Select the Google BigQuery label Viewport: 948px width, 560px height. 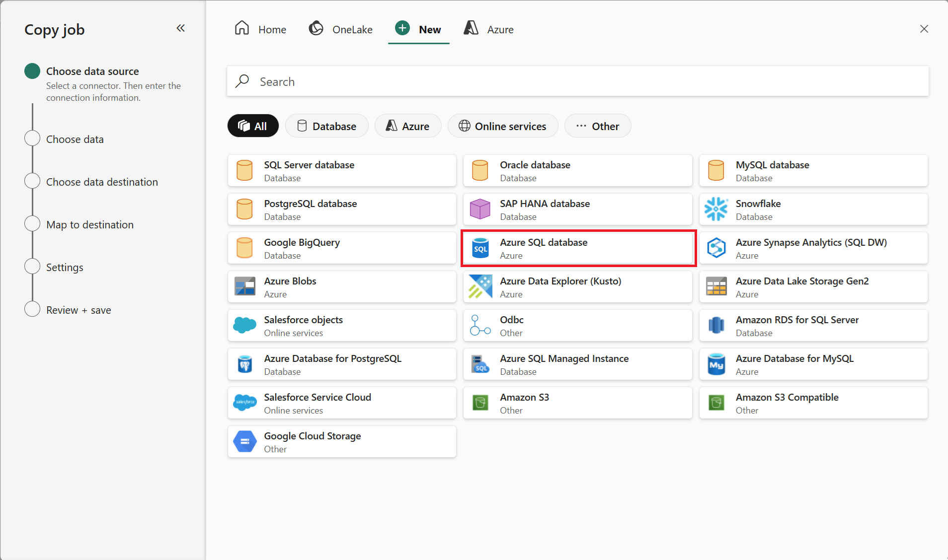pos(302,242)
